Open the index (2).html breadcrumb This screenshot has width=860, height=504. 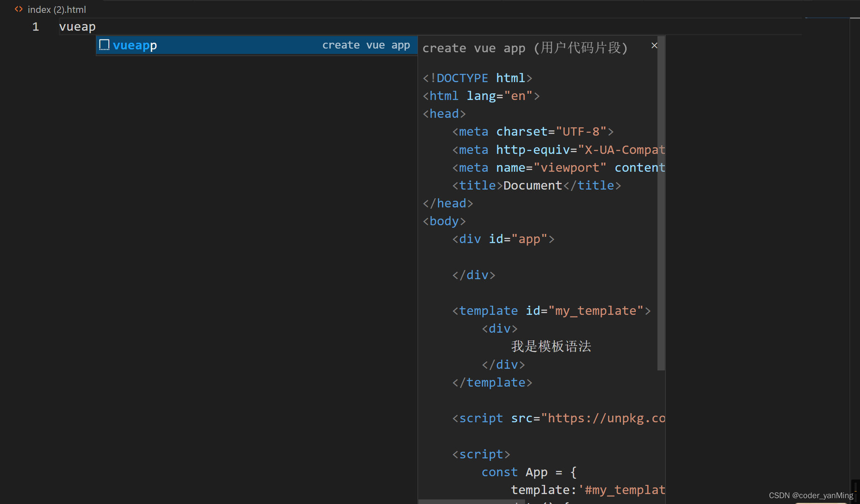coord(57,9)
